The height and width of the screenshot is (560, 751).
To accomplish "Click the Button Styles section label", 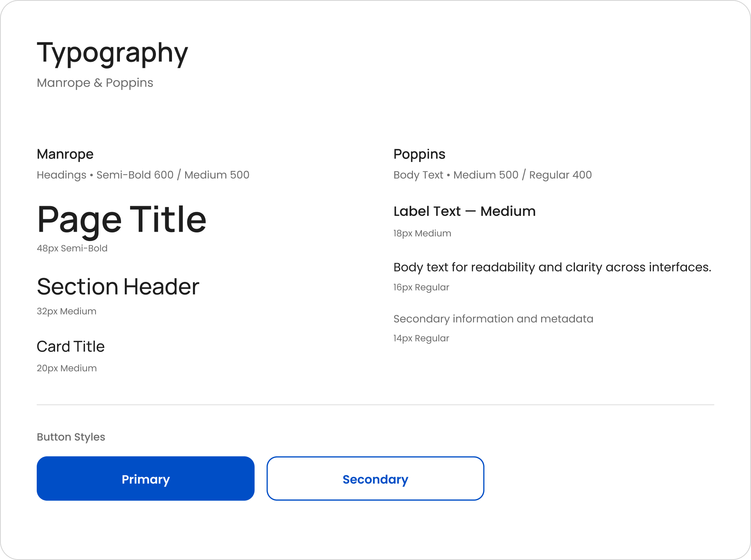I will pyautogui.click(x=71, y=437).
